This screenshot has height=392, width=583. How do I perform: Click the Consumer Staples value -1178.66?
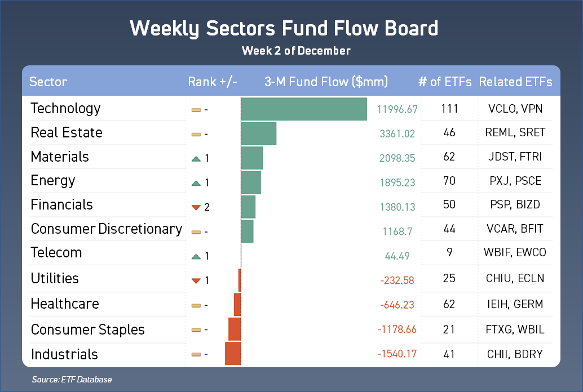[x=397, y=329]
